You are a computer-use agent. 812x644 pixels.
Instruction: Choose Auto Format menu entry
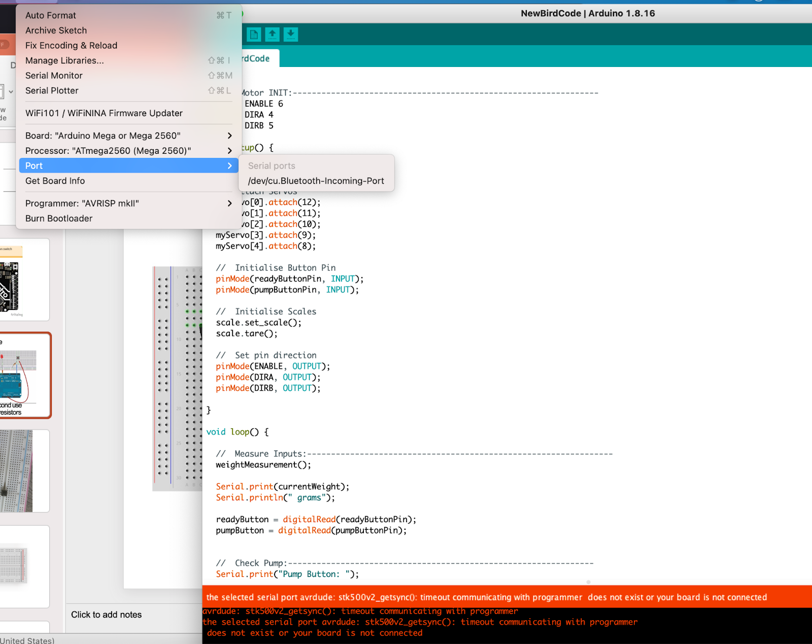pyautogui.click(x=51, y=15)
